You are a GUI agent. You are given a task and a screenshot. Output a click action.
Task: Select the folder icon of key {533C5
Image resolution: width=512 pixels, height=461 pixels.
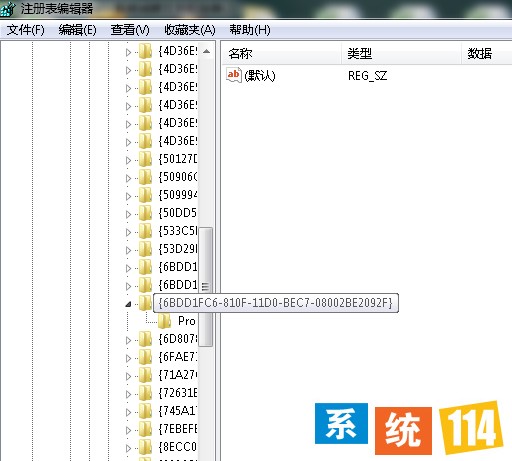(x=145, y=231)
